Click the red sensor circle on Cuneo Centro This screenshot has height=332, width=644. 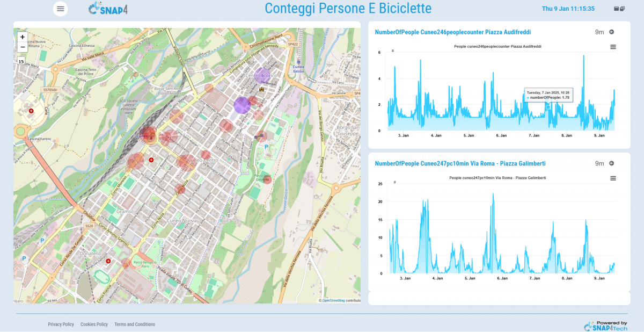(x=187, y=162)
